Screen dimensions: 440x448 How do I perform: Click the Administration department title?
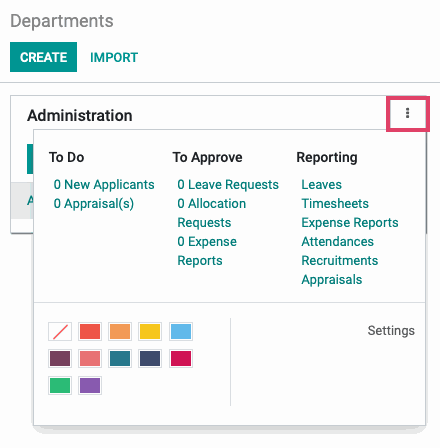[80, 115]
